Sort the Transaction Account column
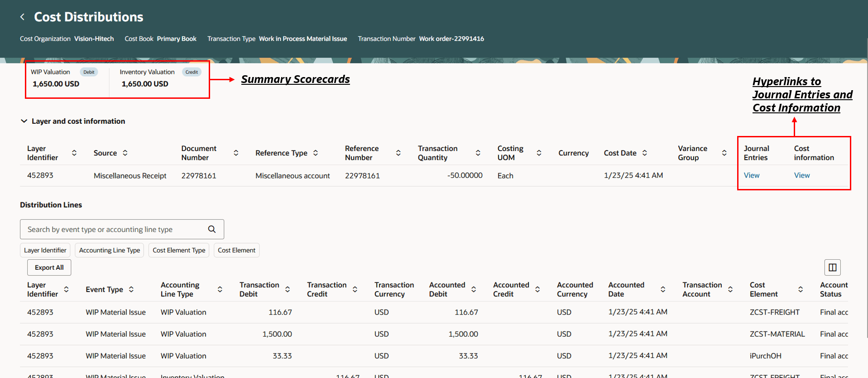This screenshot has width=868, height=378. click(730, 289)
